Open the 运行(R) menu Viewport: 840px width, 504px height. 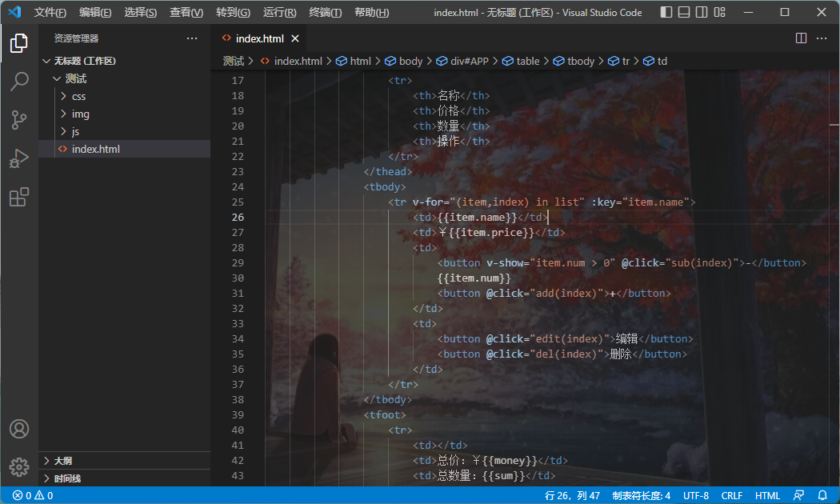coord(279,13)
